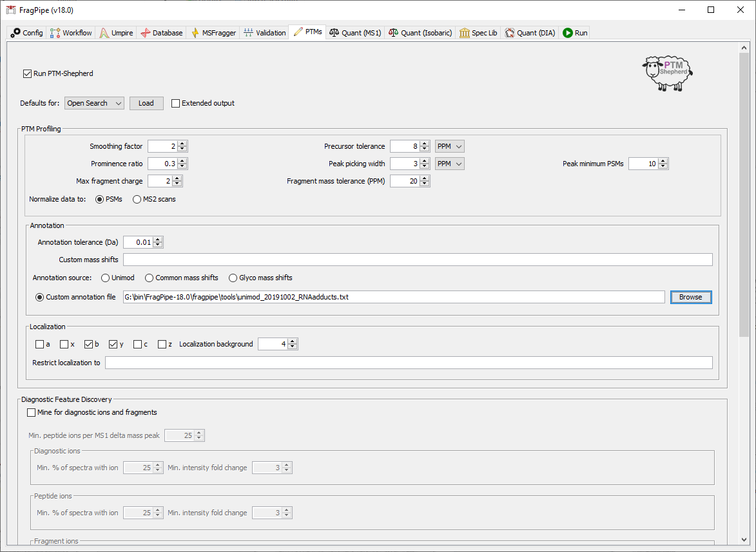756x552 pixels.
Task: Enable Extended output checkbox
Action: coord(175,103)
